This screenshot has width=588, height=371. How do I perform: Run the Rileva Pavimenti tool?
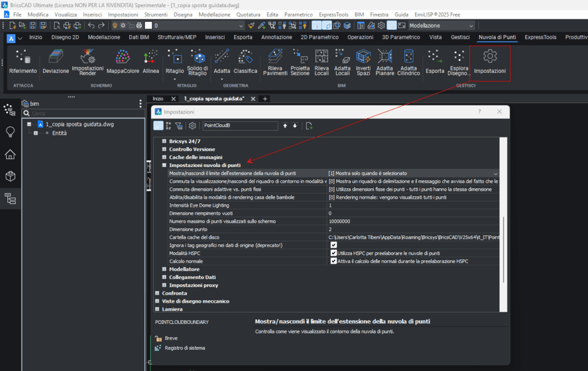(x=275, y=62)
